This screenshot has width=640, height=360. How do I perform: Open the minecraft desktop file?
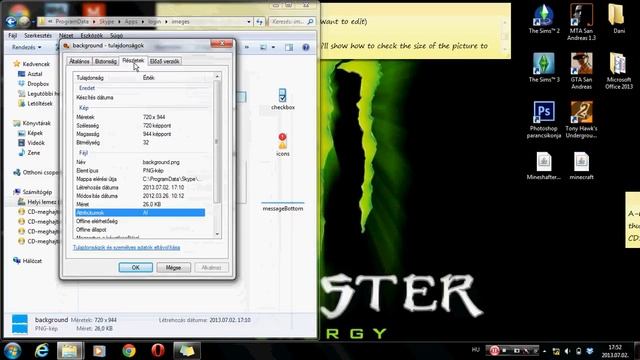coord(581,166)
